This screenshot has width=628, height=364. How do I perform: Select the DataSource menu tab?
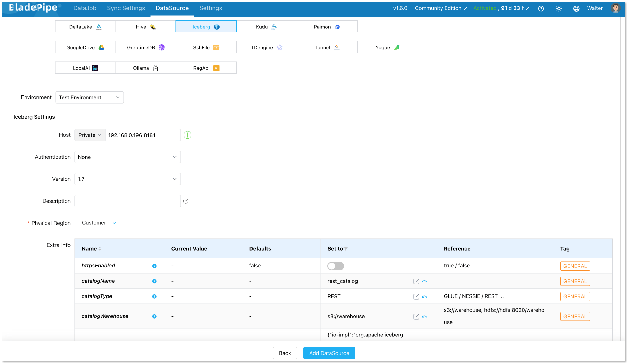tap(172, 8)
